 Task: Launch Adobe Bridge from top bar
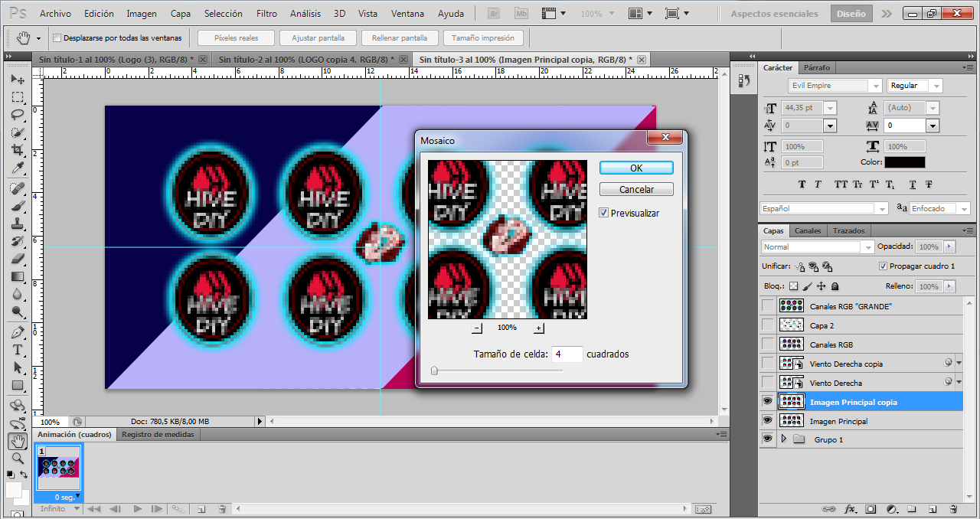point(495,14)
